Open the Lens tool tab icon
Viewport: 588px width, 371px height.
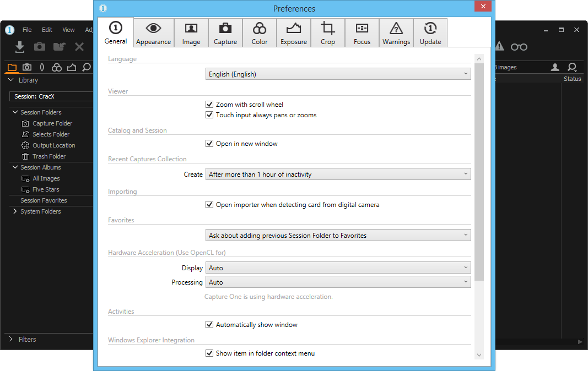42,67
